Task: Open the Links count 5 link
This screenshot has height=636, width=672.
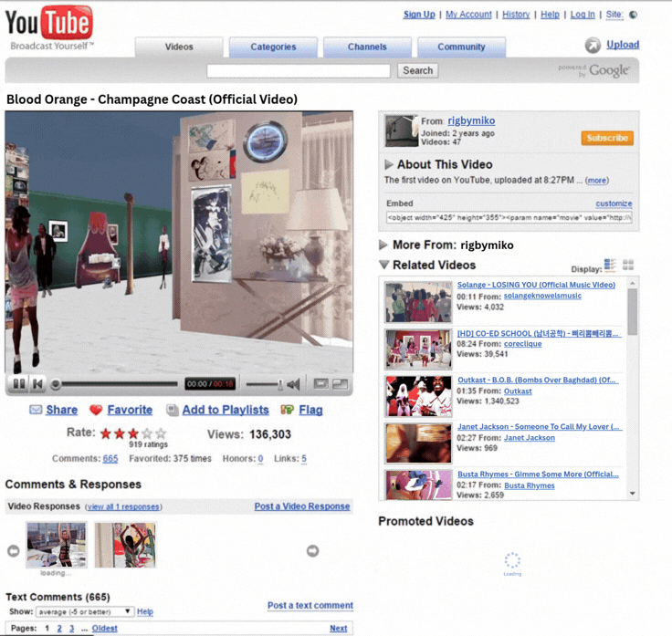Action: pos(304,459)
